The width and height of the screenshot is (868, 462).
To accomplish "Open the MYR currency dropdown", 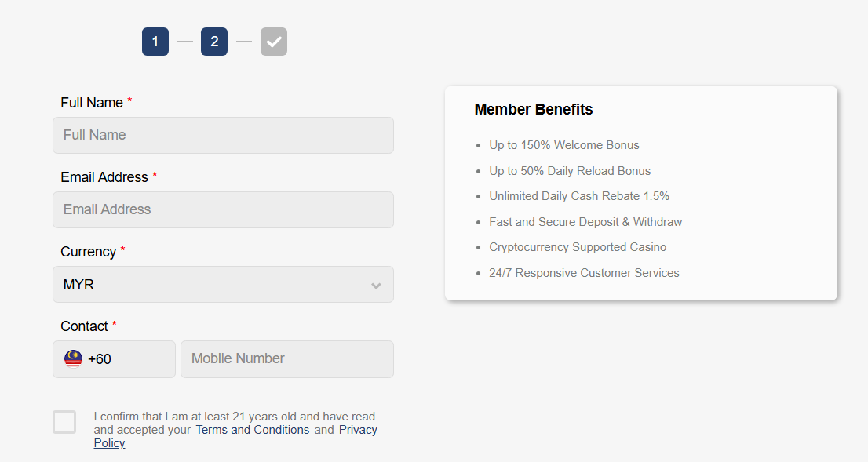I will [x=223, y=285].
